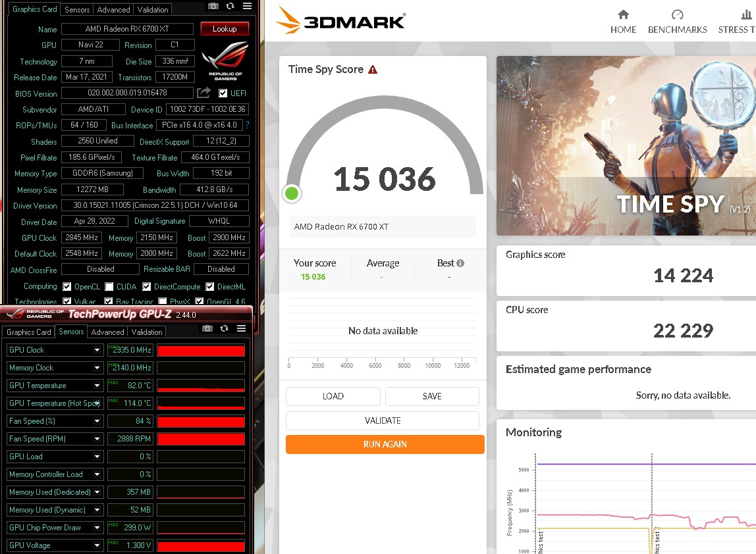756x554 pixels.
Task: Click the Graphics score value 14 224
Action: [x=683, y=276]
